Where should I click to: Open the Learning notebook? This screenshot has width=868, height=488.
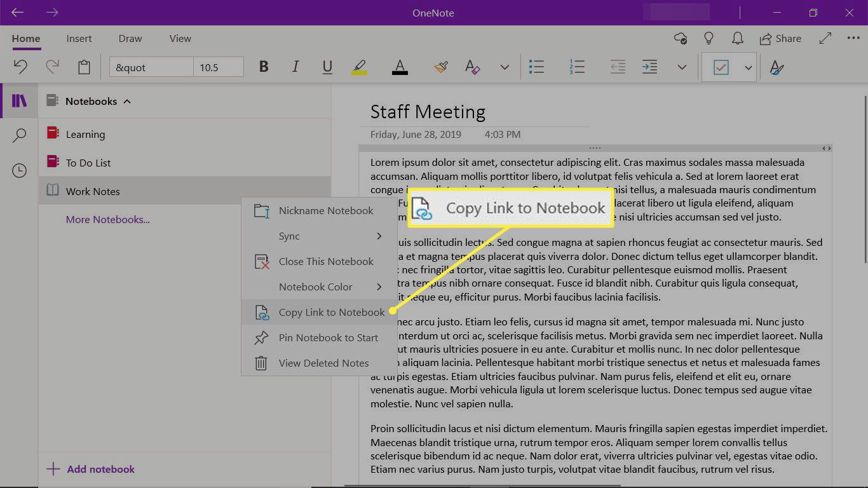tap(184, 134)
